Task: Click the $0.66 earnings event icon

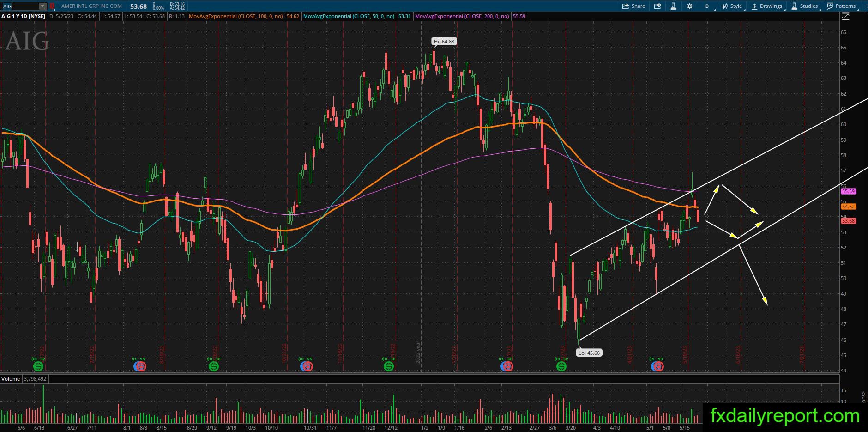Action: click(x=306, y=366)
